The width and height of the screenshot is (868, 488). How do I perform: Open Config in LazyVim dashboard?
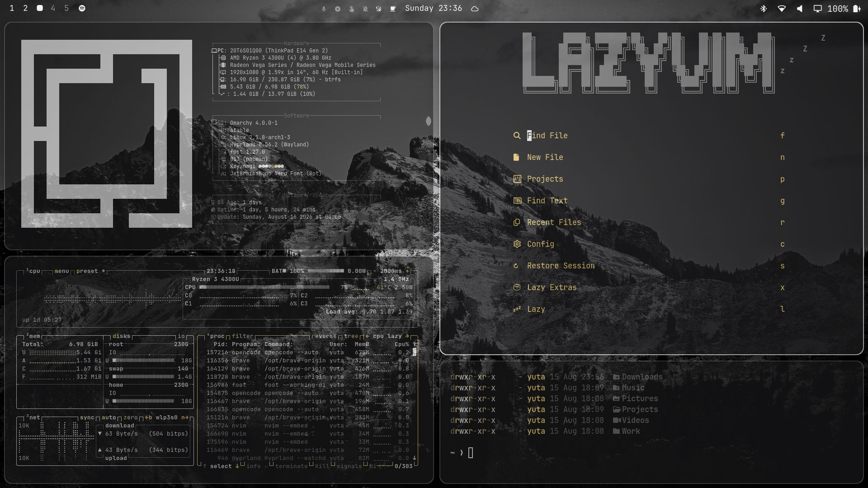(x=540, y=244)
